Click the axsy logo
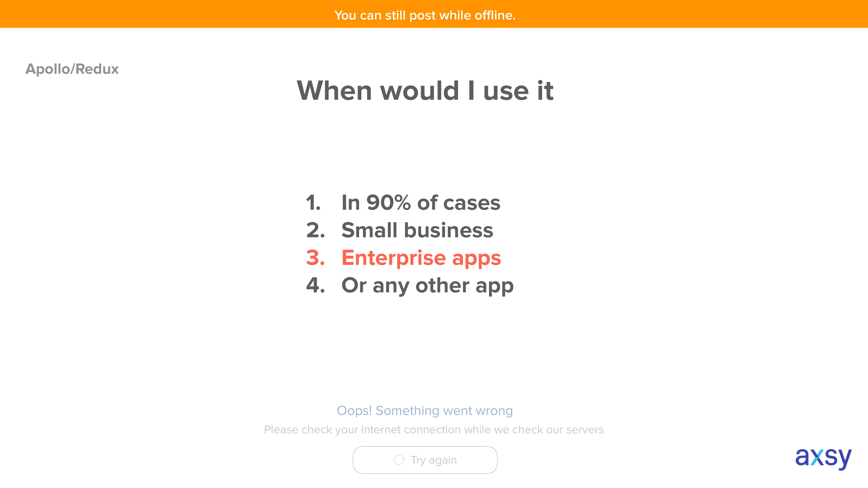The width and height of the screenshot is (868, 488). (823, 459)
